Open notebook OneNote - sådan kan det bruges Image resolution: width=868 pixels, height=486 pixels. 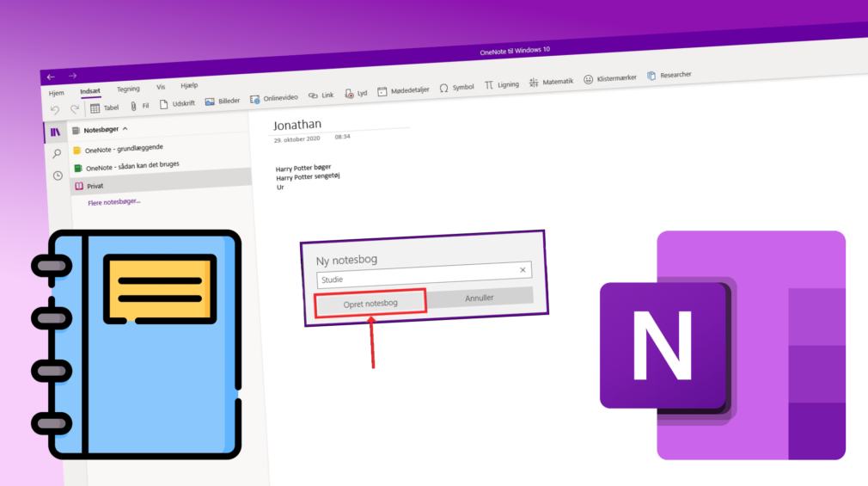132,166
